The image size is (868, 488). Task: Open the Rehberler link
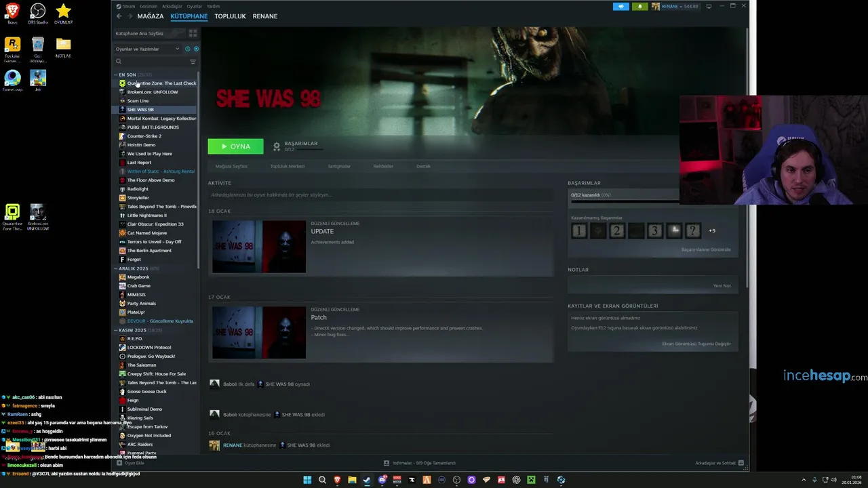[383, 166]
